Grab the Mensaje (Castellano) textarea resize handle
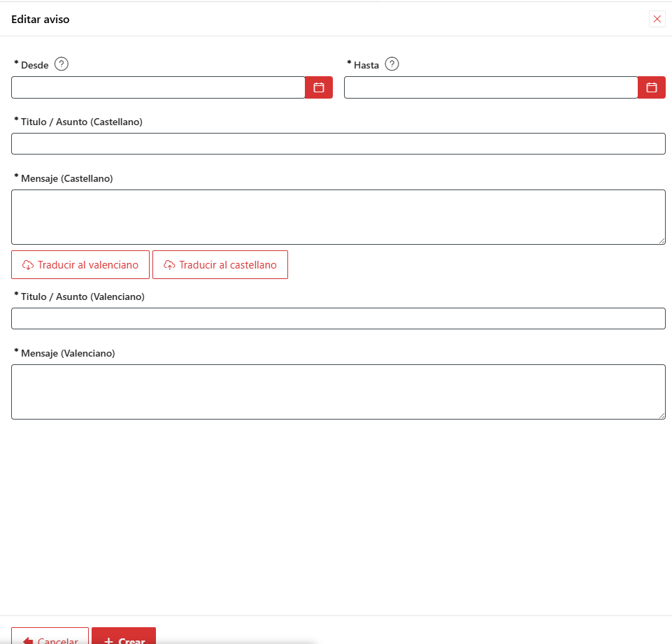672x644 pixels. (x=662, y=241)
